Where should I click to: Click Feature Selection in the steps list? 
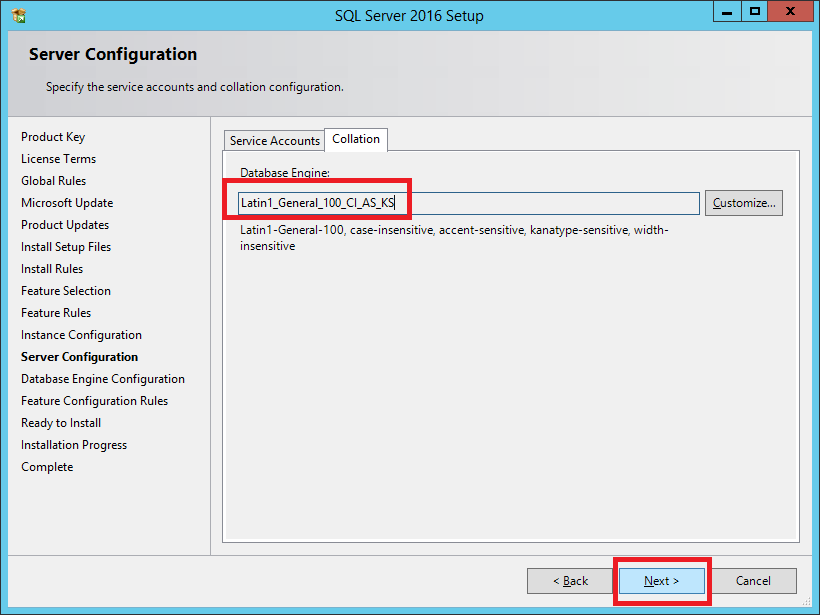pyautogui.click(x=66, y=291)
